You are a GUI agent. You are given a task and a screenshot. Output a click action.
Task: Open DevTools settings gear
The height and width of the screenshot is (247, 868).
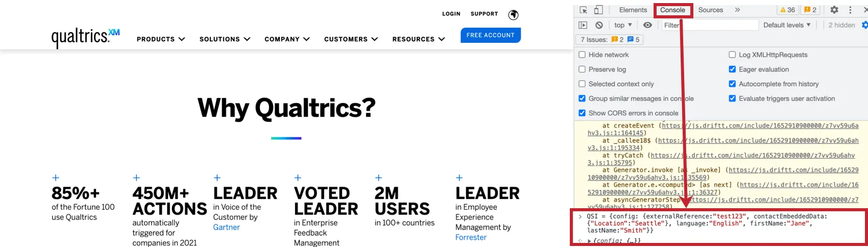[834, 10]
